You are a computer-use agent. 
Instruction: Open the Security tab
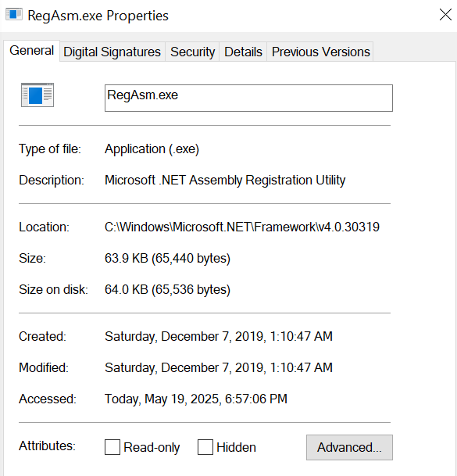[192, 52]
